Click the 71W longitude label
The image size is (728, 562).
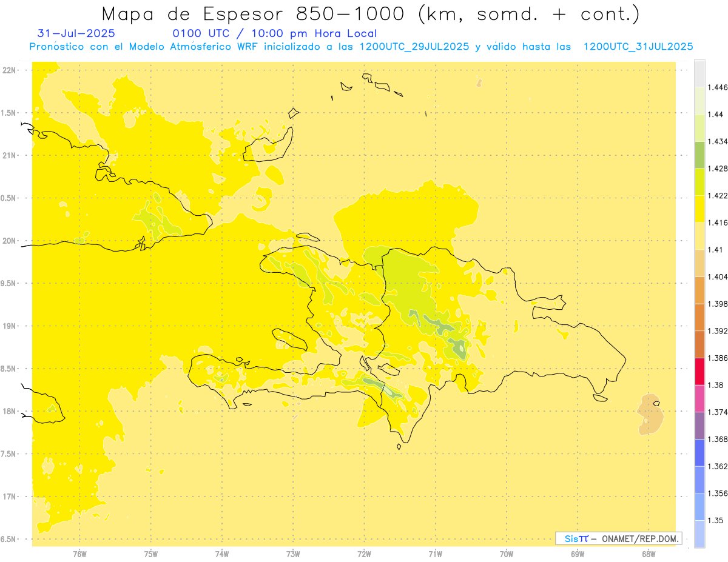coord(435,554)
